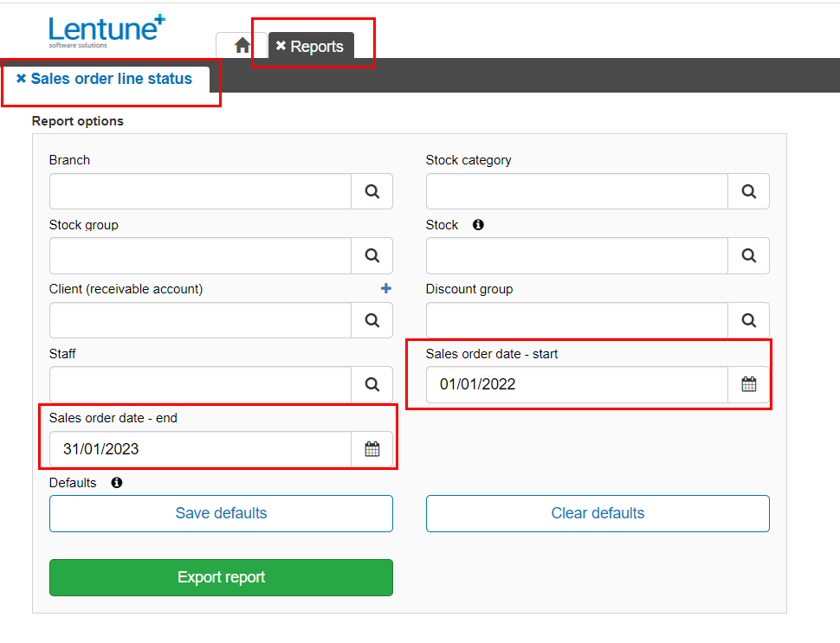Click the Stock group label
The height and width of the screenshot is (643, 840).
click(84, 225)
